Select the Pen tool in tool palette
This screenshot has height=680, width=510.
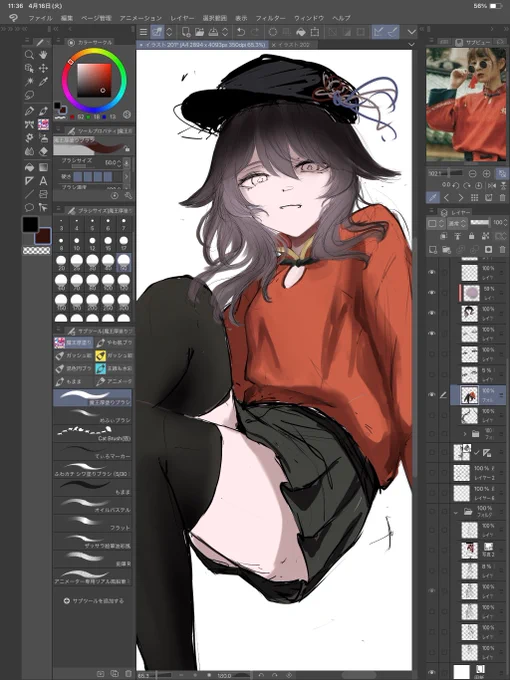29,111
